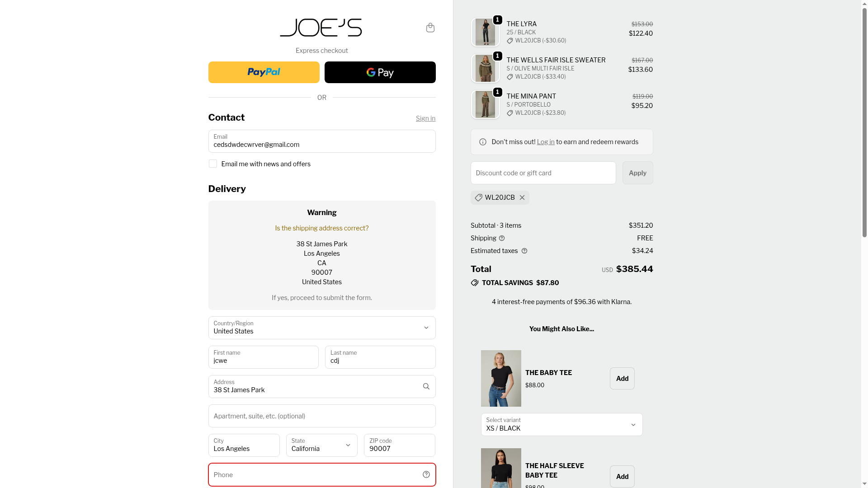
Task: Click The Baby Tee recommendation image
Action: (x=501, y=378)
